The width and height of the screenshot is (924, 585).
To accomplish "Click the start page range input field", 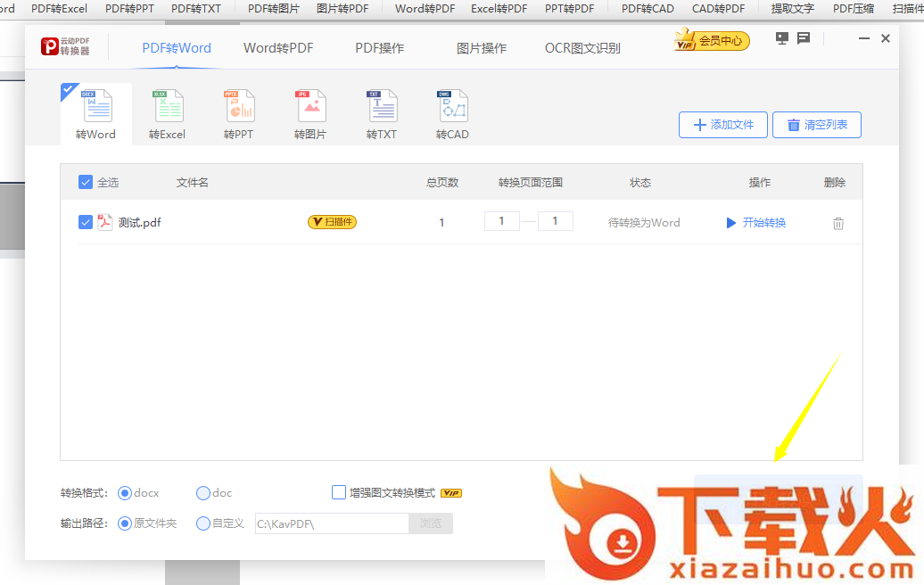I will pos(502,221).
